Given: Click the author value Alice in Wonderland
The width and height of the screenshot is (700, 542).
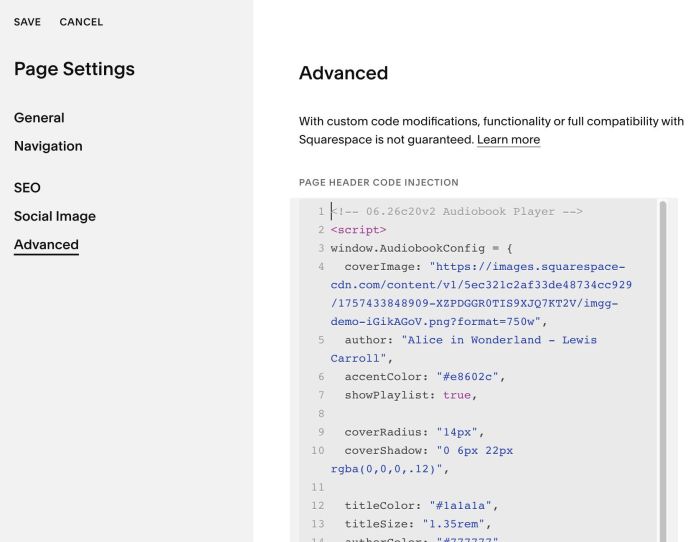Looking at the screenshot, I should coord(463,349).
